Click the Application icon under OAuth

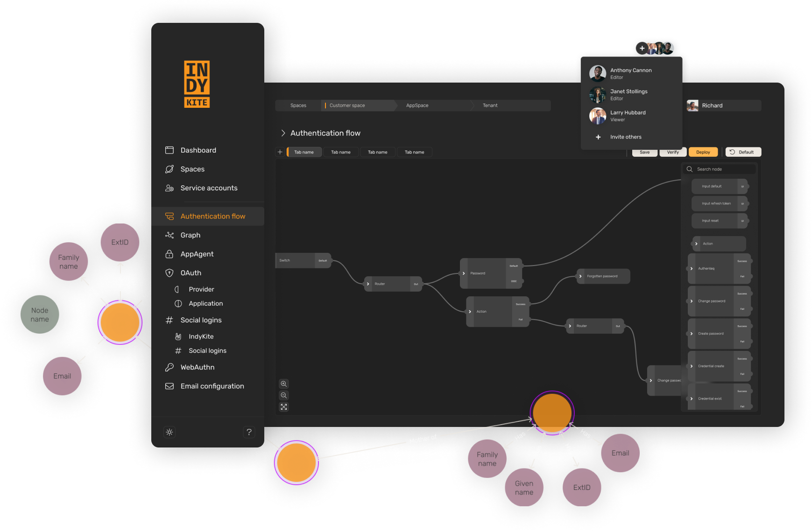[x=178, y=304]
